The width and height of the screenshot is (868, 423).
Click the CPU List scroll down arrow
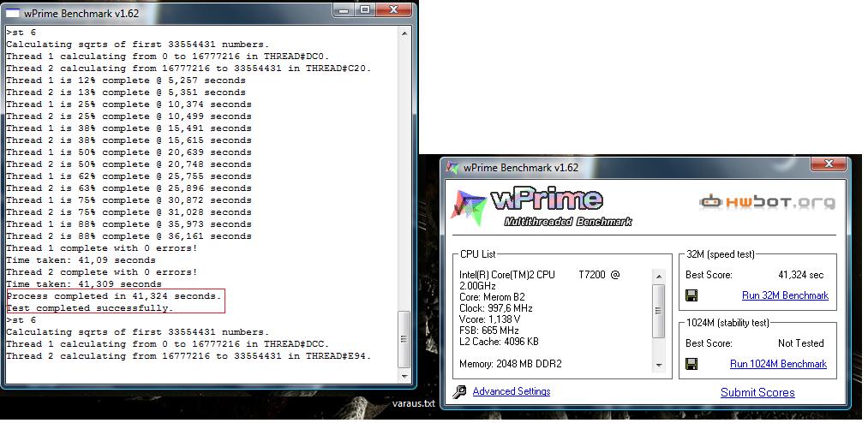(659, 365)
